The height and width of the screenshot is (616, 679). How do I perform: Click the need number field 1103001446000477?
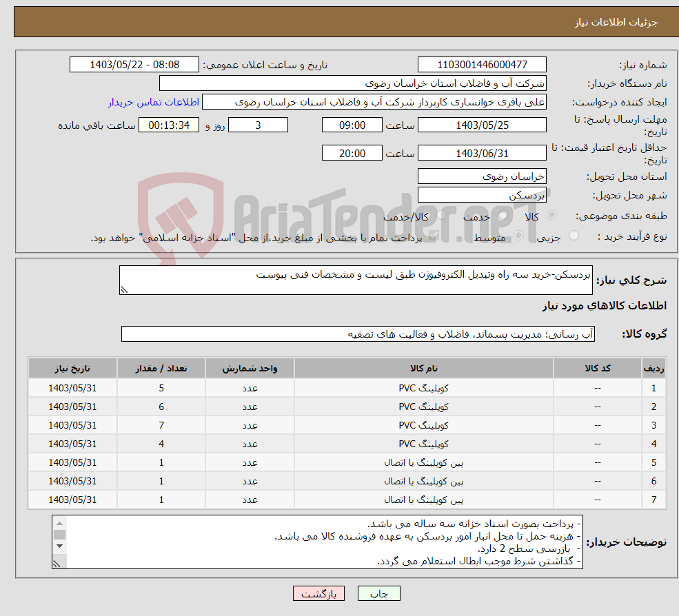pyautogui.click(x=482, y=65)
